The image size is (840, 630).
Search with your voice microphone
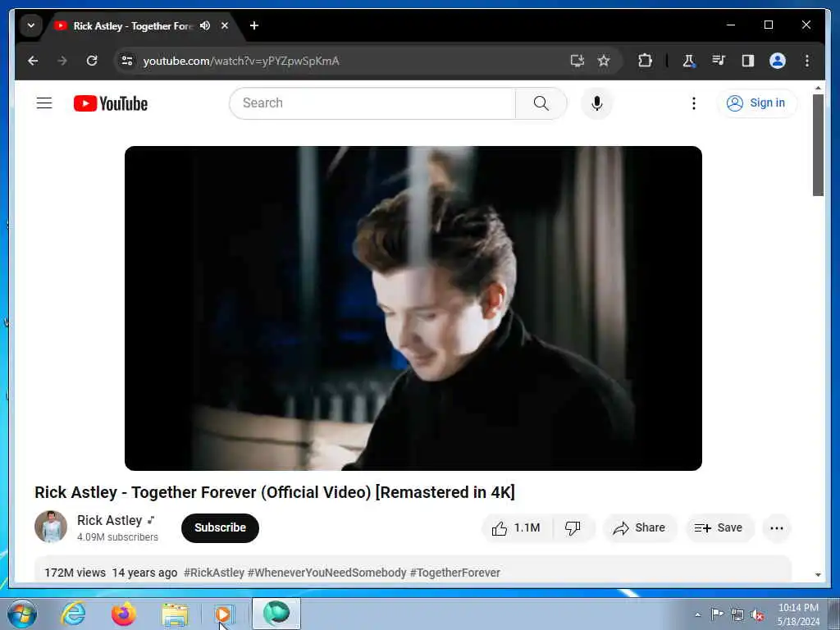pyautogui.click(x=597, y=103)
